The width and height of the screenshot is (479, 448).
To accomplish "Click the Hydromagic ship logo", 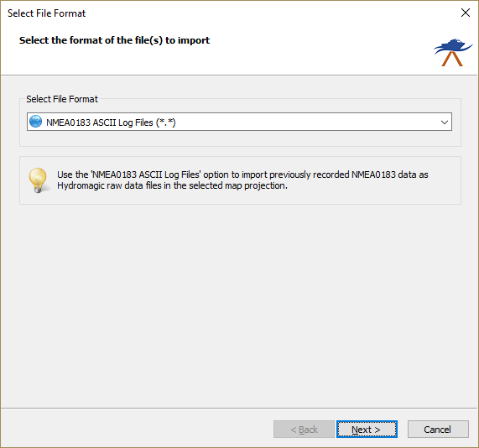I will click(453, 52).
